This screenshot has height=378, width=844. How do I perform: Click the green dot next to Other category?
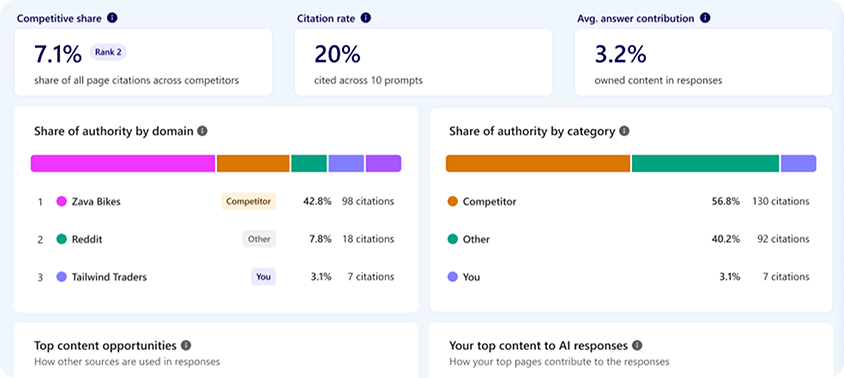pos(453,240)
